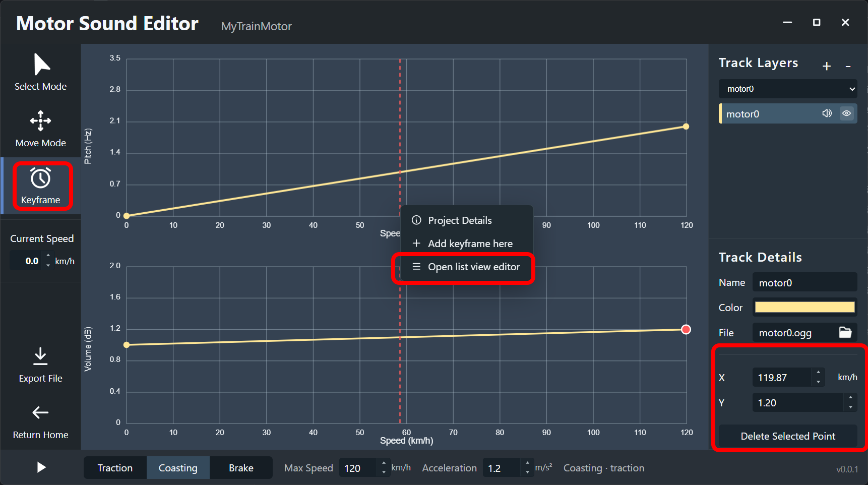Switch to Move Mode tool
The width and height of the screenshot is (868, 485).
tap(41, 129)
